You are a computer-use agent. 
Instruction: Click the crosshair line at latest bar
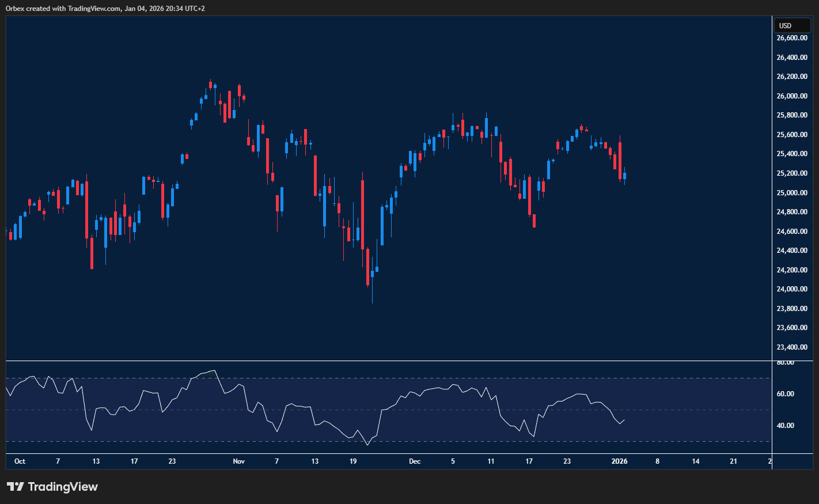coord(772,230)
